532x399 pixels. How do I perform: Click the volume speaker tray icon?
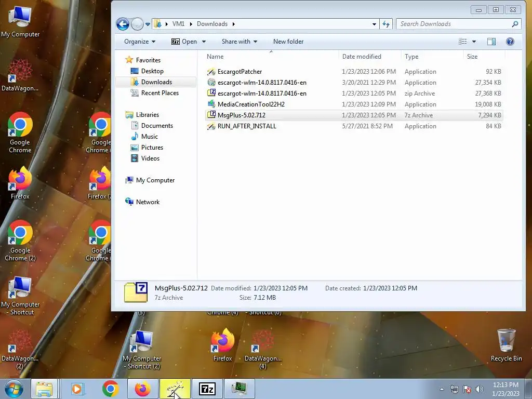point(479,389)
